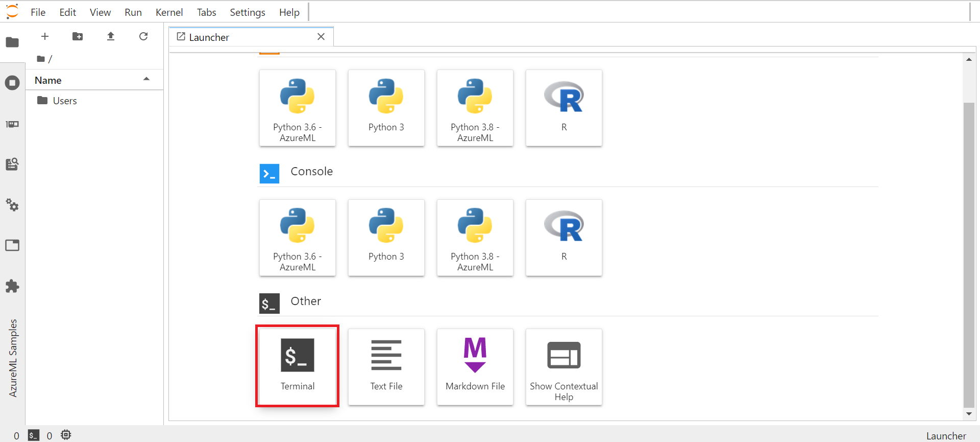Open the Property Inspector gears icon
The image size is (980, 442).
point(12,205)
